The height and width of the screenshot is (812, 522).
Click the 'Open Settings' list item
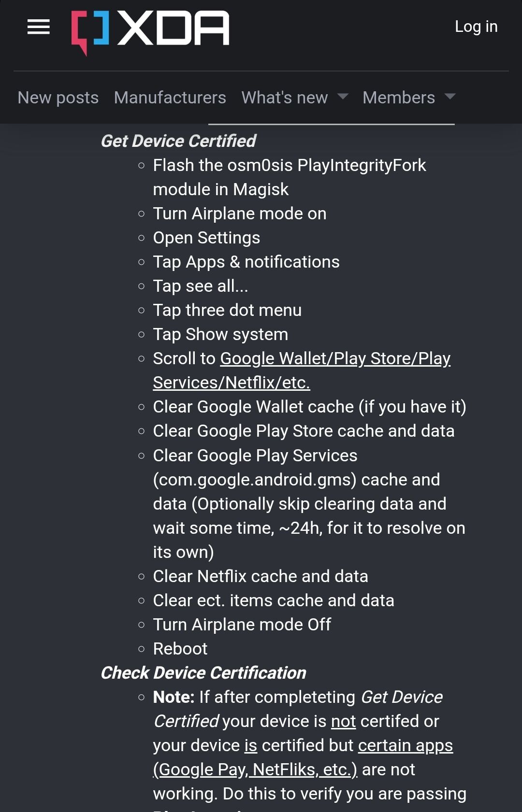click(206, 238)
